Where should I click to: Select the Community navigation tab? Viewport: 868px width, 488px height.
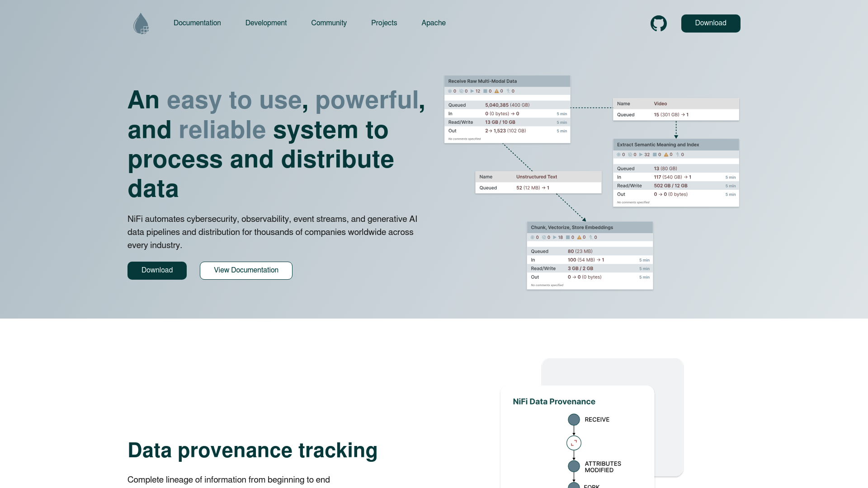coord(329,23)
